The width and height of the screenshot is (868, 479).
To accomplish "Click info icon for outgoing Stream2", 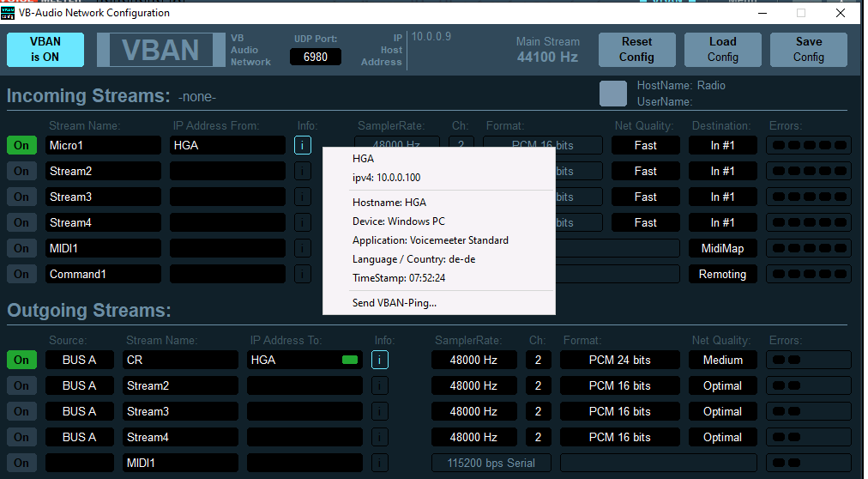I will [x=380, y=385].
